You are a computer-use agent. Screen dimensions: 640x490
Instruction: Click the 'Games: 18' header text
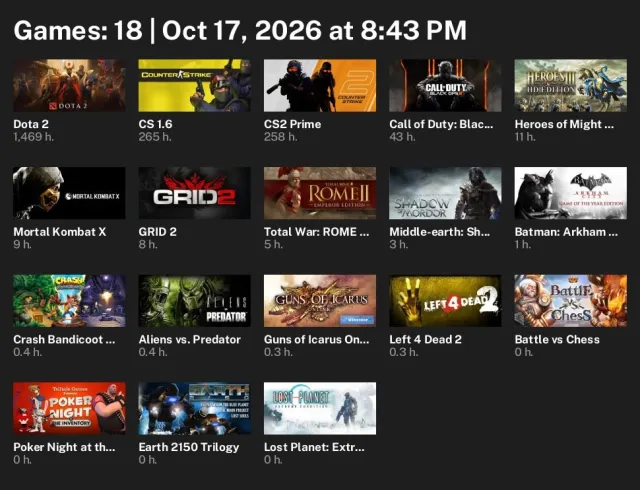point(78,30)
